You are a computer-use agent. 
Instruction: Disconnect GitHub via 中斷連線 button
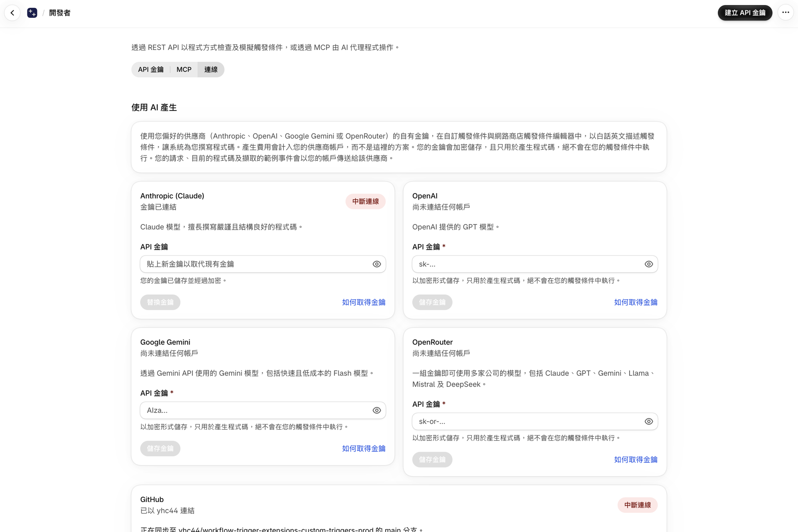click(638, 505)
